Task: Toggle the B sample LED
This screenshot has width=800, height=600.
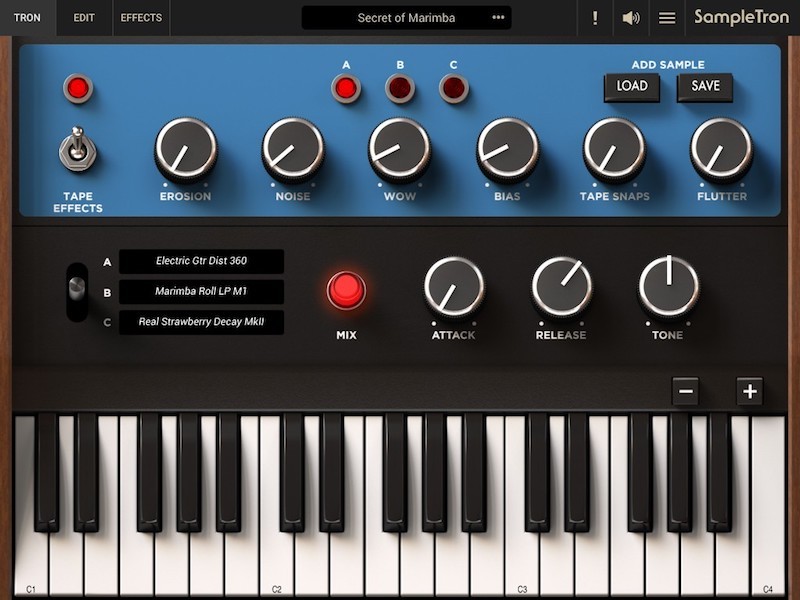Action: (x=400, y=89)
